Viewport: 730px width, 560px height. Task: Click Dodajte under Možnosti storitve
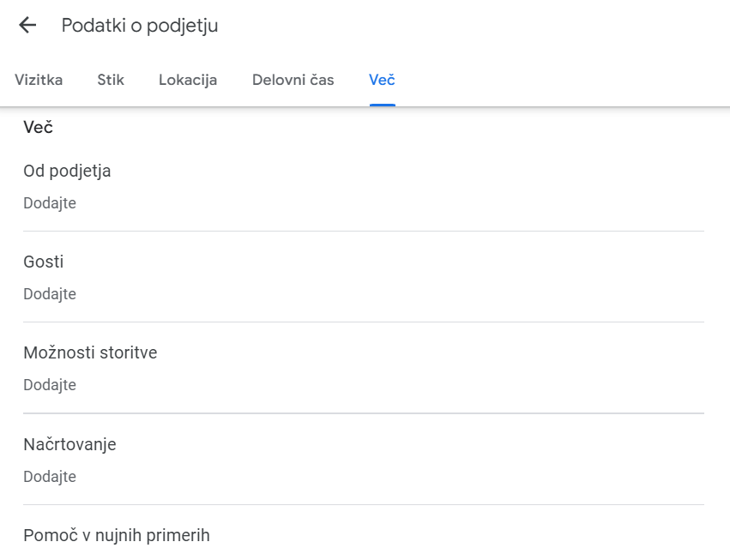pos(50,385)
